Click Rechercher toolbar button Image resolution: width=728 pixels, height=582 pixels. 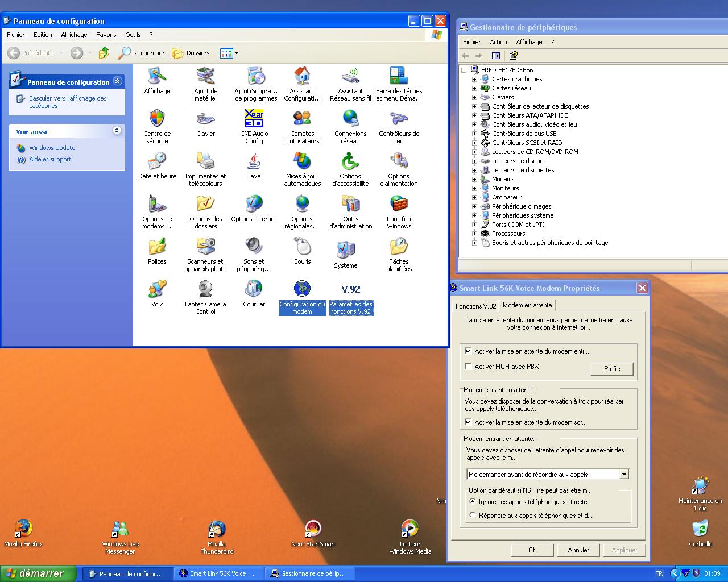point(142,53)
